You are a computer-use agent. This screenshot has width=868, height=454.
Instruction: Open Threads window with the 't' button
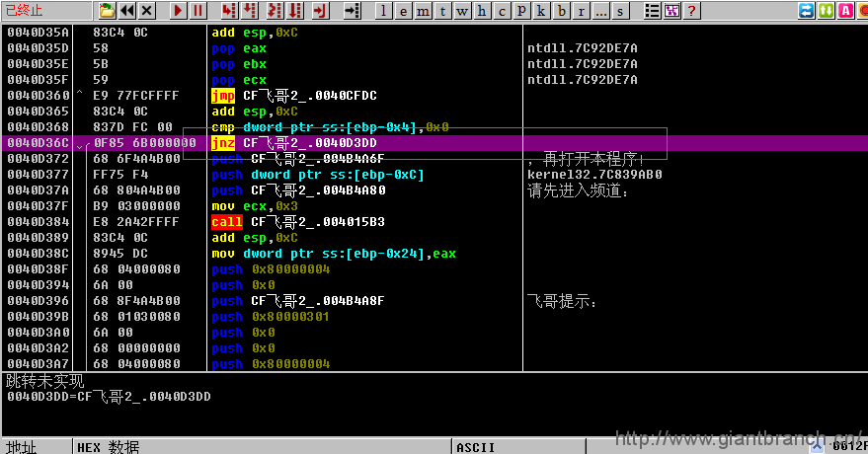pos(442,11)
